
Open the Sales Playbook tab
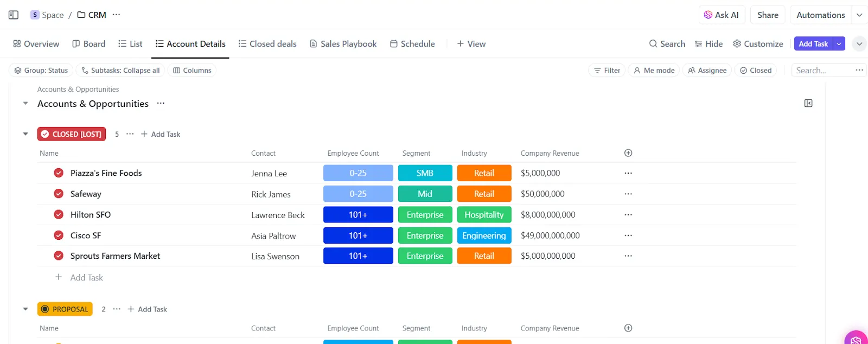343,44
